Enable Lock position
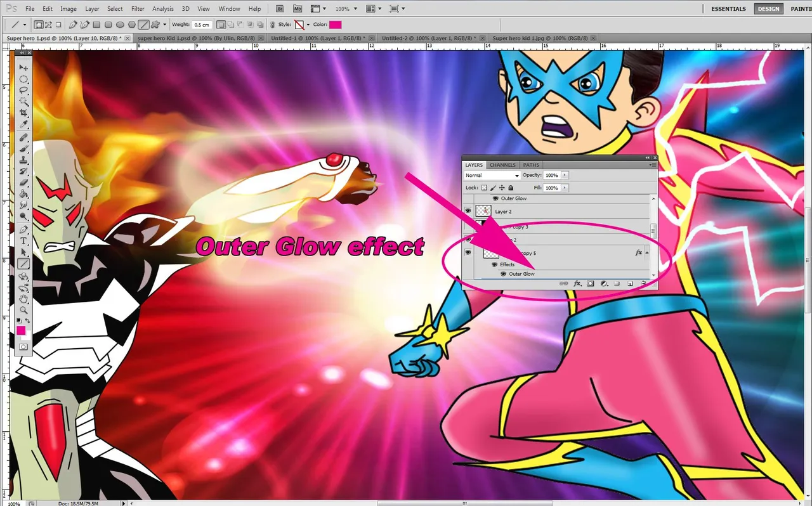812x506 pixels. tap(502, 188)
